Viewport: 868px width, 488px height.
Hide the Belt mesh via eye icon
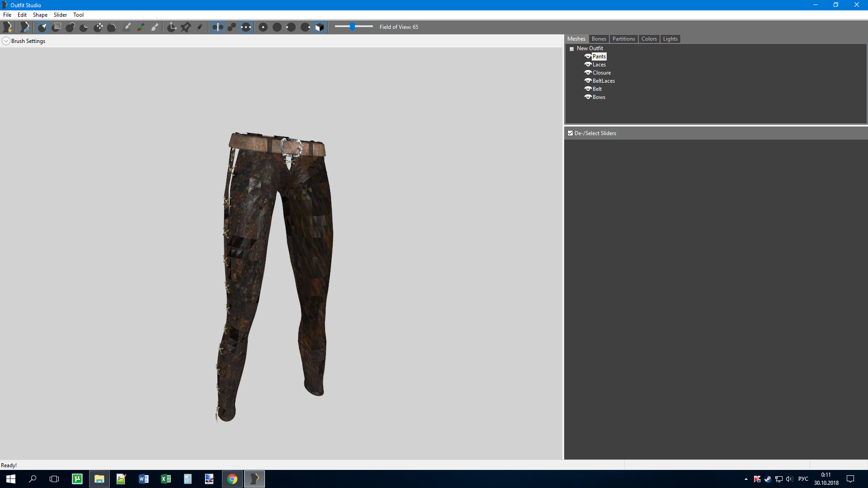click(x=588, y=89)
